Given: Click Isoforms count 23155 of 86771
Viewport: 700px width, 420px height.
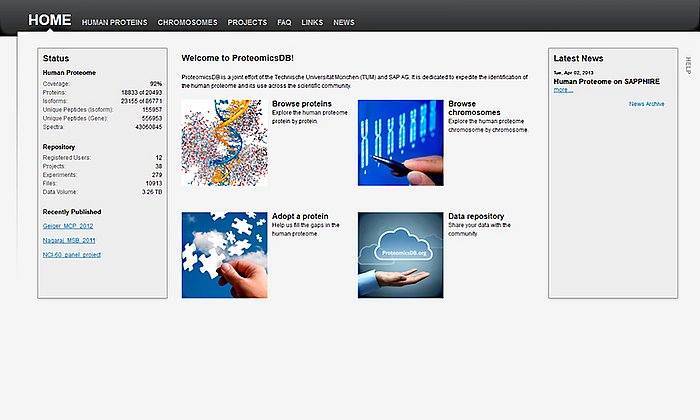Looking at the screenshot, I should (x=142, y=101).
